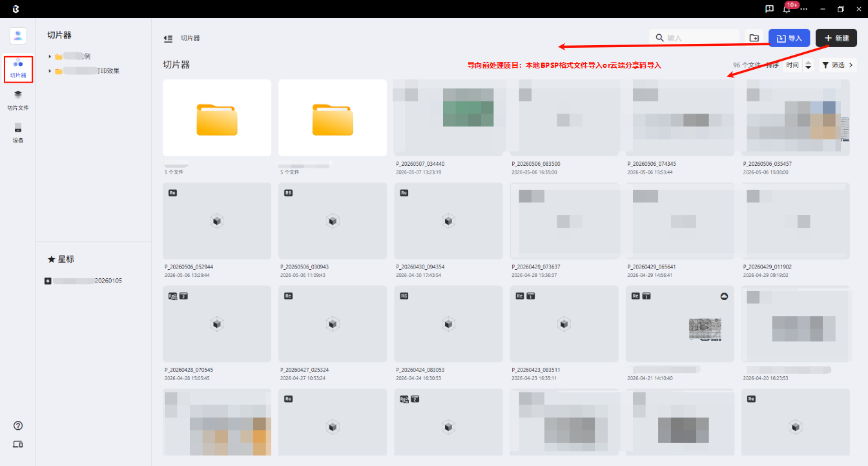Click the plate badge on P_20260423_083511
Image resolution: width=868 pixels, height=466 pixels.
[531, 296]
